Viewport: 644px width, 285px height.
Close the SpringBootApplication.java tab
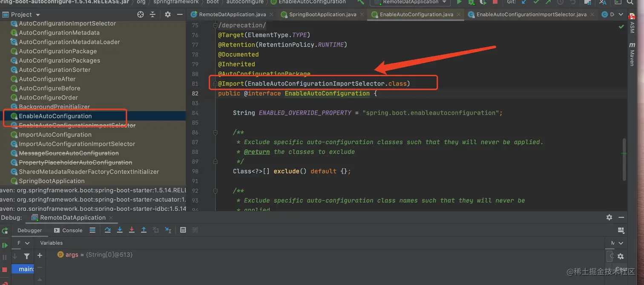pyautogui.click(x=361, y=15)
